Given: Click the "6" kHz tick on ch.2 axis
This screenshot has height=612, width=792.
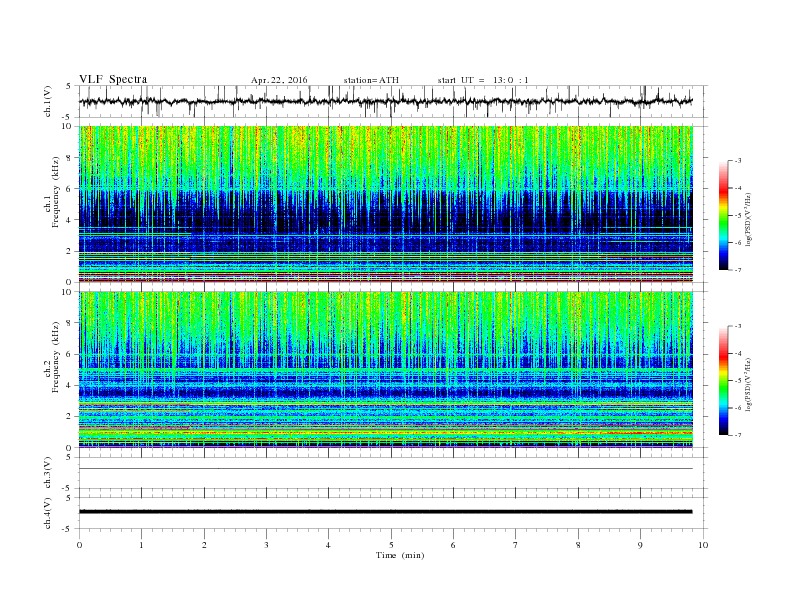Looking at the screenshot, I should [x=69, y=354].
